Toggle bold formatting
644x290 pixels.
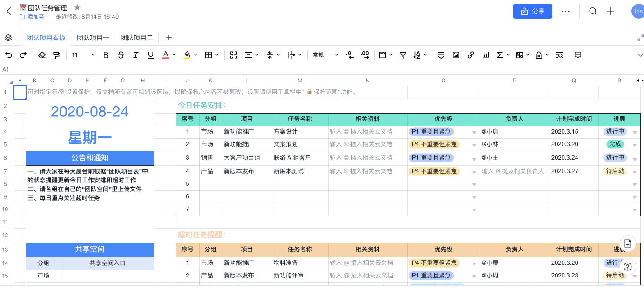pyautogui.click(x=106, y=55)
